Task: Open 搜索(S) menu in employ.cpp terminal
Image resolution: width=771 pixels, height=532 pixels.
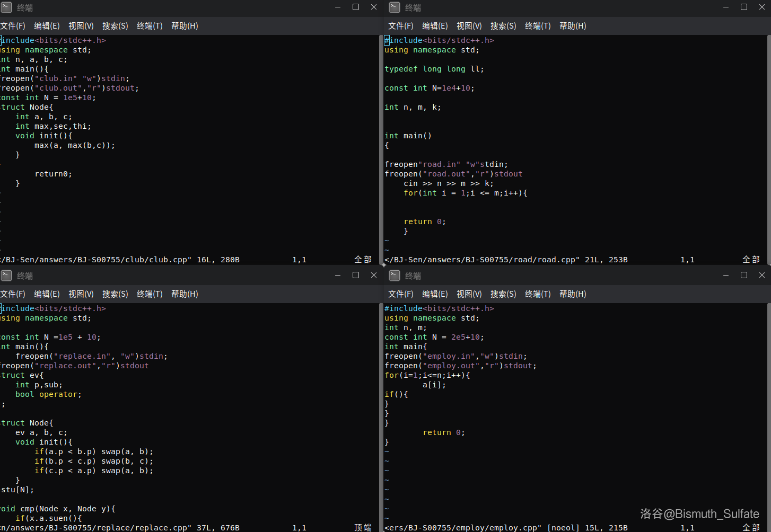Action: pos(503,294)
